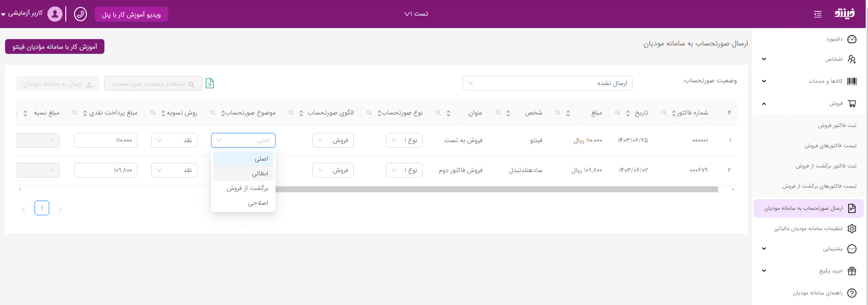The image size is (868, 305).
Task: Sort by مبلغ پرداخت نقدی using sort arrows
Action: coord(85,113)
